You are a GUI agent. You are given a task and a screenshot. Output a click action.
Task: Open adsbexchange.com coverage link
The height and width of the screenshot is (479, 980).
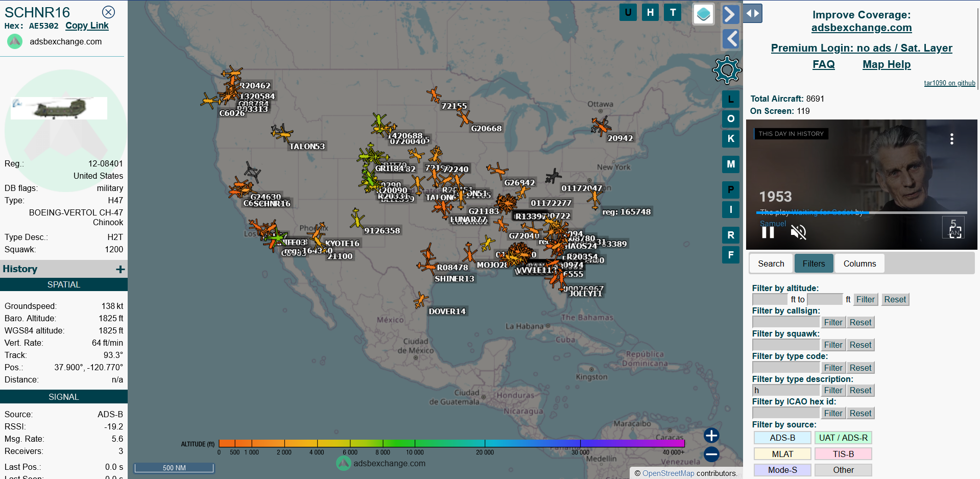pos(862,28)
